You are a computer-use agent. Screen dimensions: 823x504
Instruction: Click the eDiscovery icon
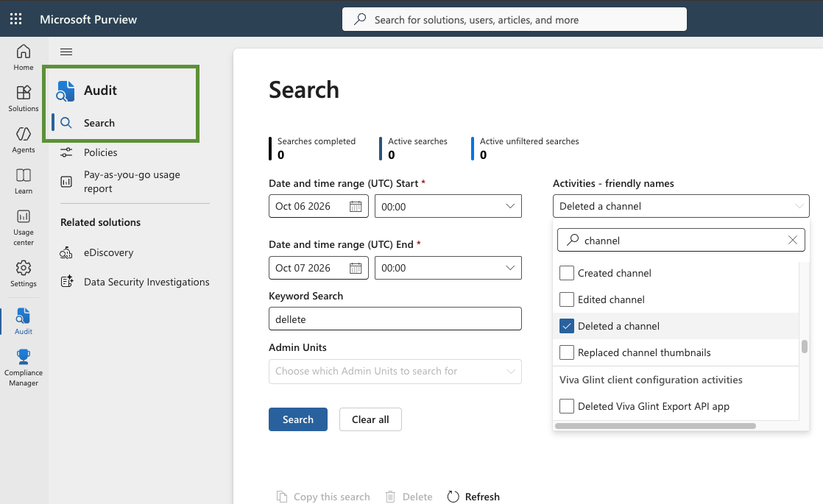point(66,253)
